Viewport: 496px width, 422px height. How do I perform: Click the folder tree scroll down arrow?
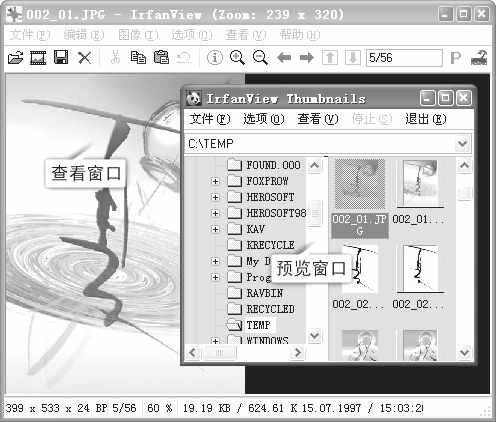[x=315, y=335]
